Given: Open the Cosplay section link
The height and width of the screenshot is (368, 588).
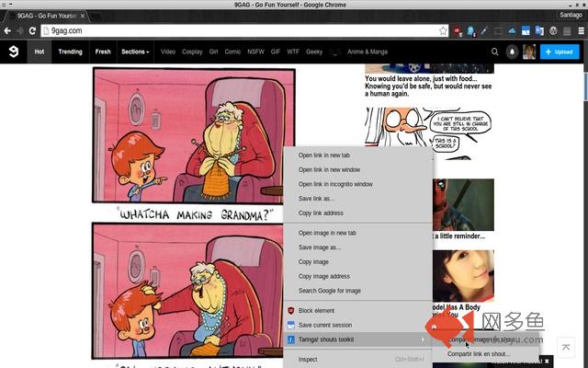Looking at the screenshot, I should [192, 52].
